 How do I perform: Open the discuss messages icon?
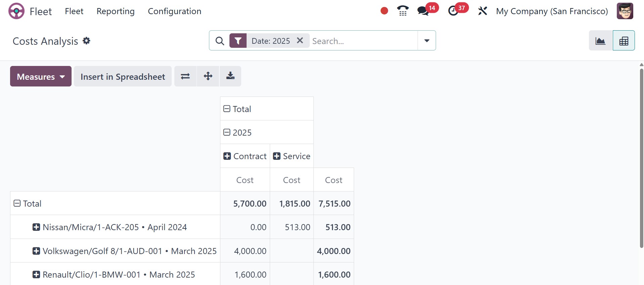point(423,11)
